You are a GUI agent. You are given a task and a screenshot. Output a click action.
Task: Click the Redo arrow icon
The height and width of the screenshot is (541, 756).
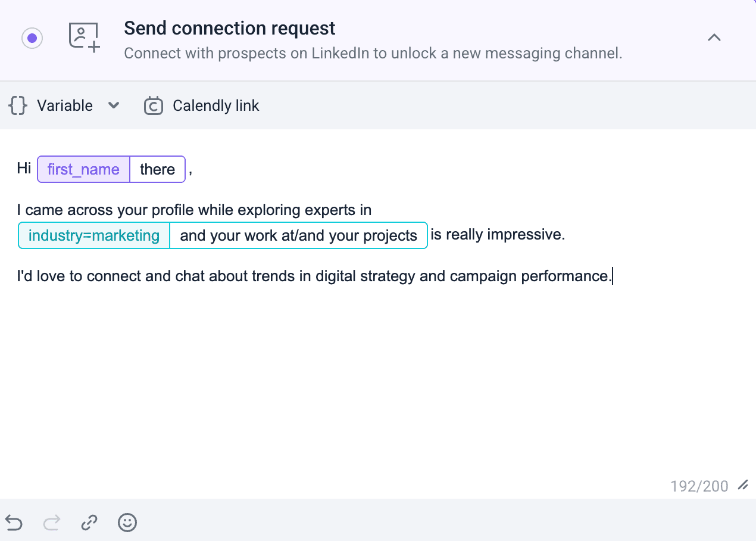point(52,523)
